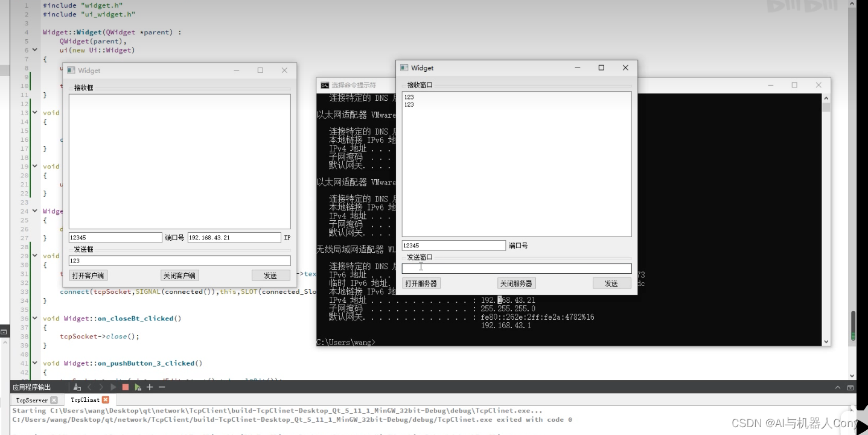Screen dimensions: 868x435
Task: Click 关闭服务器 button in server Widget
Action: (516, 284)
